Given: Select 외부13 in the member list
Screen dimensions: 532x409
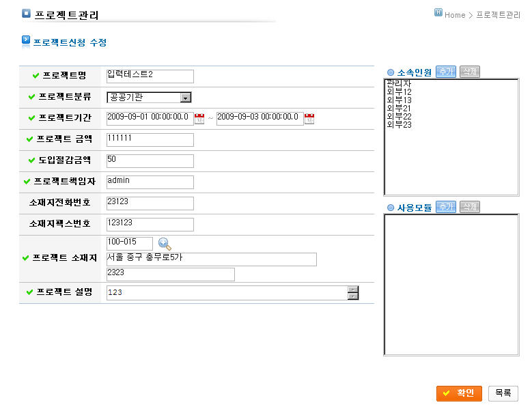Looking at the screenshot, I should (399, 100).
